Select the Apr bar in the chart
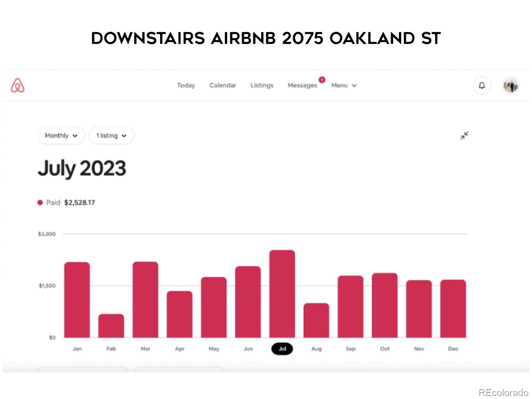Screen dimensions: 532x399 pyautogui.click(x=180, y=314)
